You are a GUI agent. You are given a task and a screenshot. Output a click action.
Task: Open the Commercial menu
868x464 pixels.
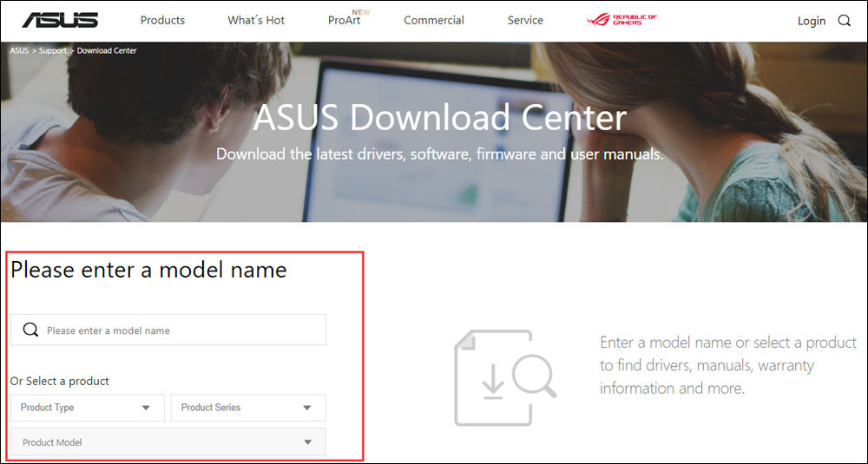(x=434, y=21)
